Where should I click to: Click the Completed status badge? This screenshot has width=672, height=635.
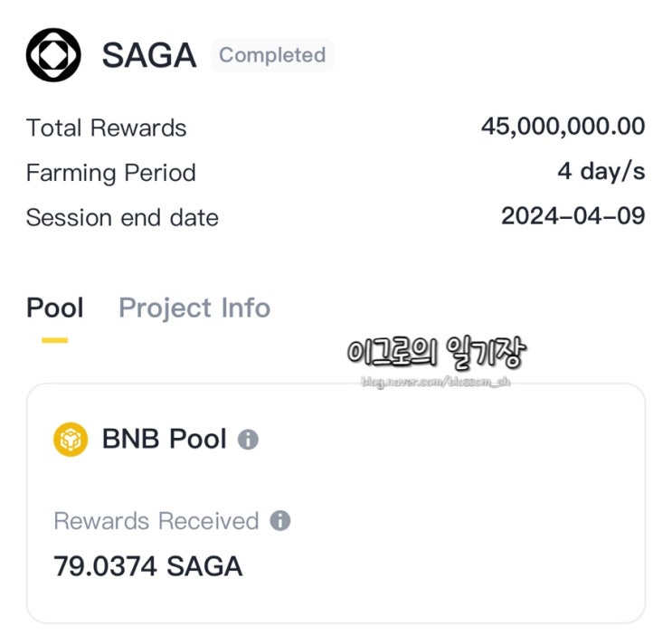[x=272, y=55]
